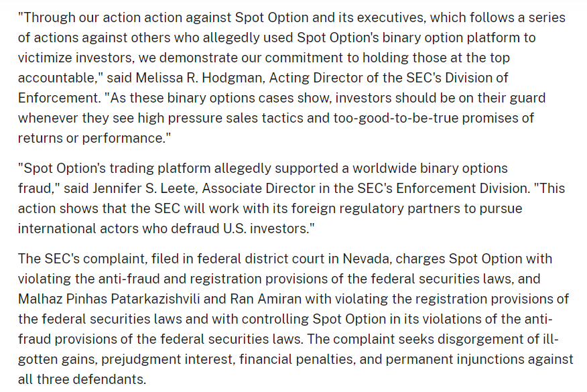The height and width of the screenshot is (392, 587).
Task: Click the words returns or performance
Action: [94, 138]
